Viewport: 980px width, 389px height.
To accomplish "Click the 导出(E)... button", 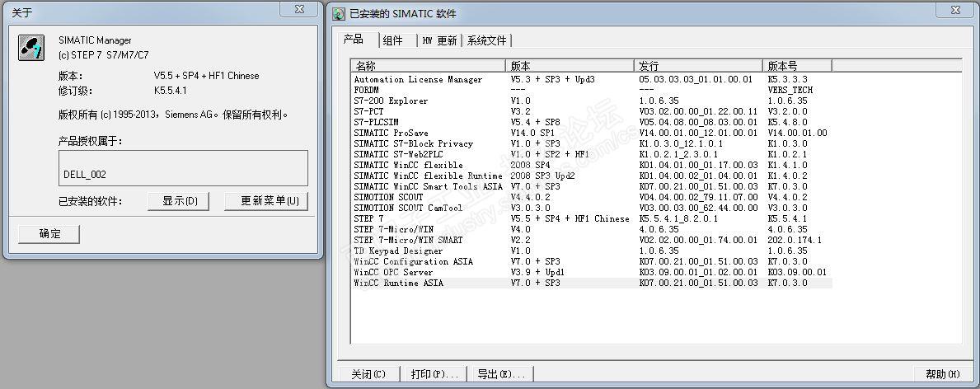I will pos(501,374).
